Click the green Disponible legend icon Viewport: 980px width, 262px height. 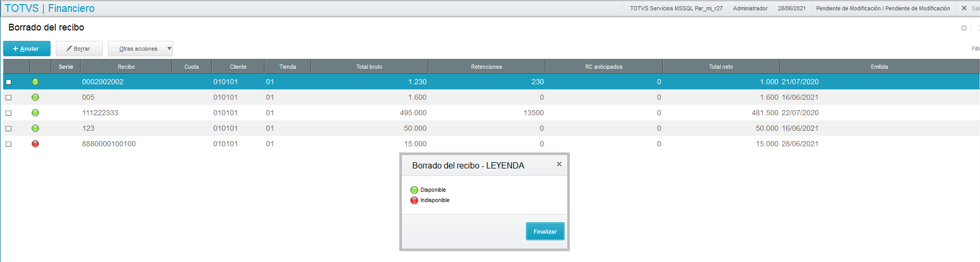click(x=414, y=190)
